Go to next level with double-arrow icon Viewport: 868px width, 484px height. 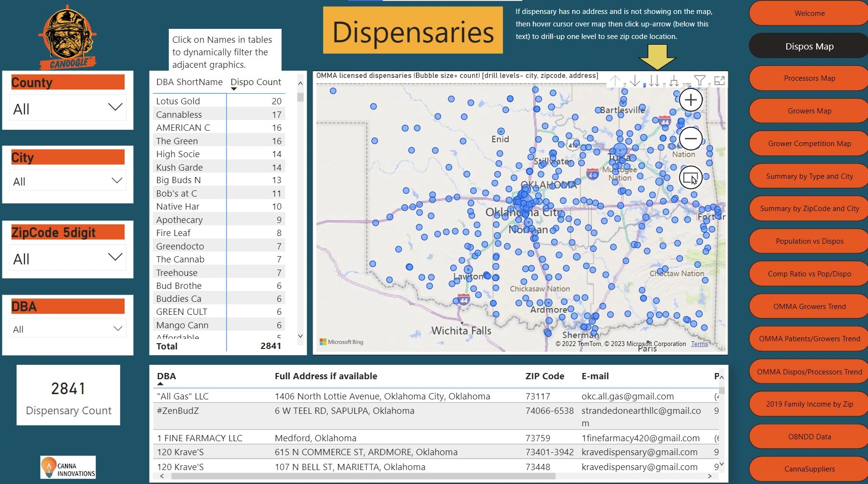[654, 81]
